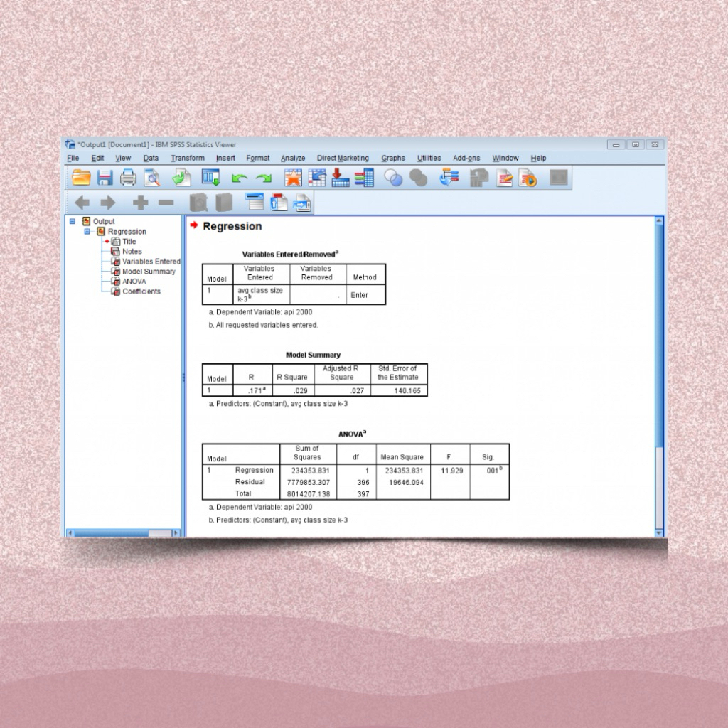The height and width of the screenshot is (728, 728).
Task: Click the Select last output icon
Action: 449,177
